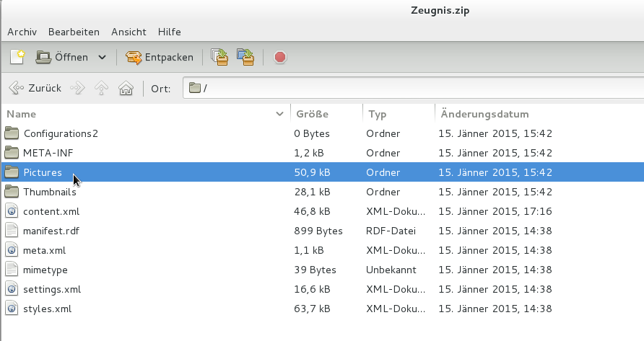Expand the Öffnen recent files dropdown arrow
This screenshot has height=341, width=644.
point(102,57)
